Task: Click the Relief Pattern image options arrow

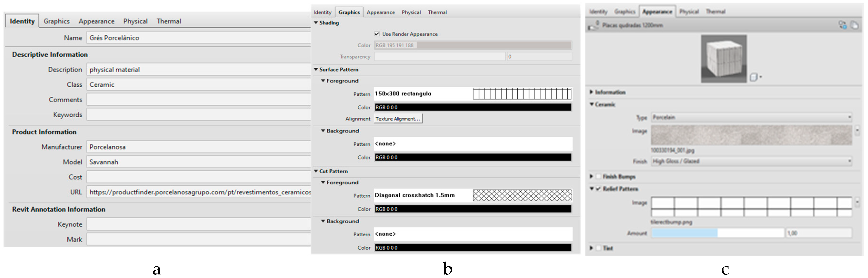Action: 858,202
